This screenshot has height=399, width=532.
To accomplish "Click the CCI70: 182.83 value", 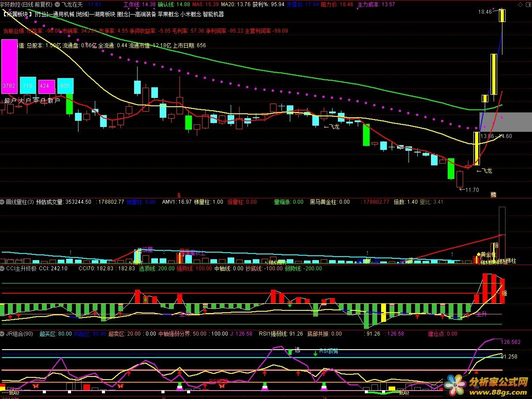I will tap(96, 268).
